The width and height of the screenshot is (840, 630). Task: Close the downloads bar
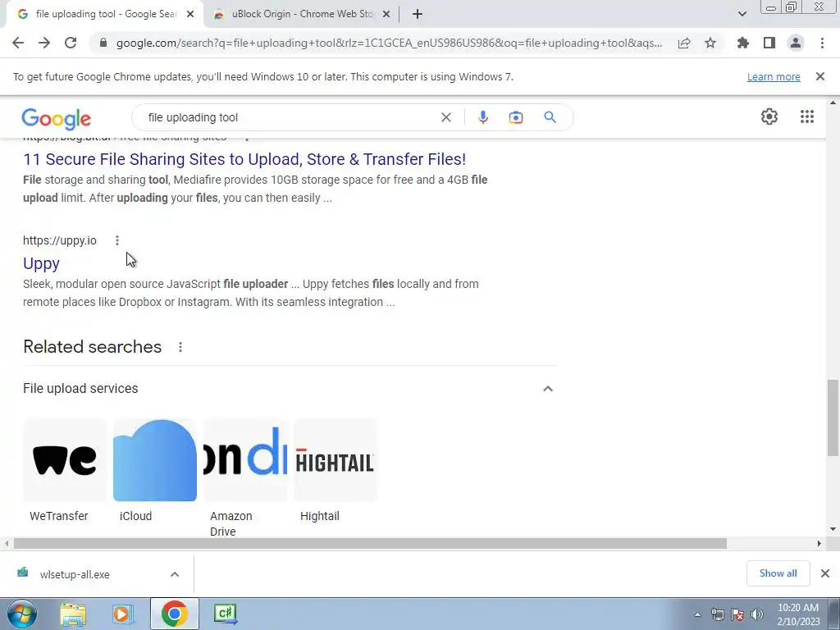[825, 573]
